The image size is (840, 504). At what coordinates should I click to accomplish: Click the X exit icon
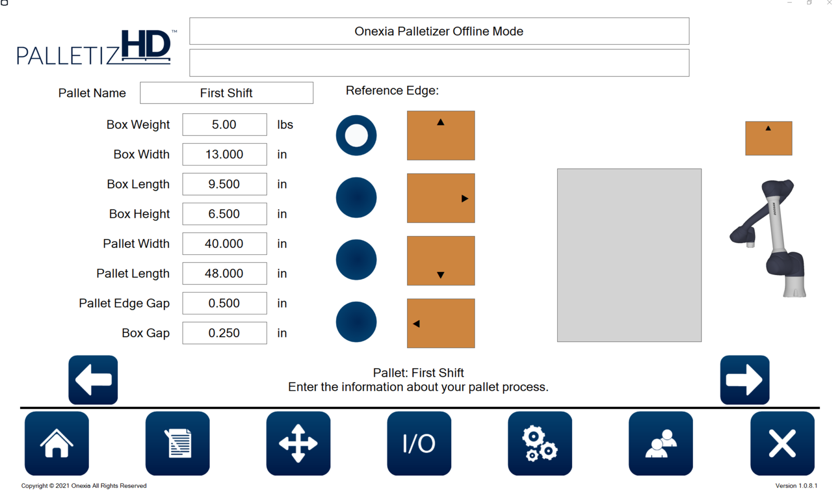click(x=781, y=444)
